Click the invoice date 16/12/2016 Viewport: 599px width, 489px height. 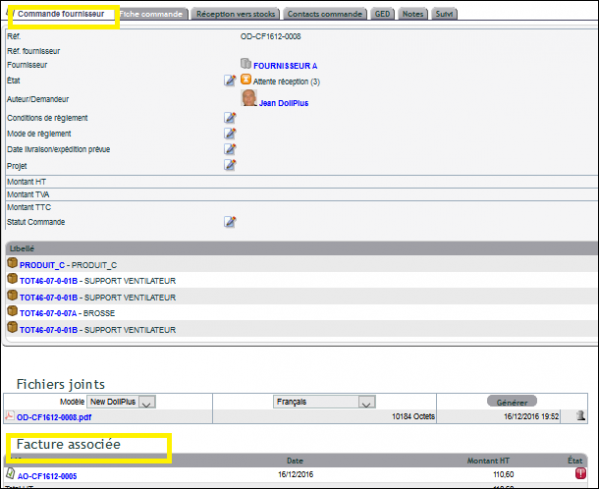click(295, 474)
